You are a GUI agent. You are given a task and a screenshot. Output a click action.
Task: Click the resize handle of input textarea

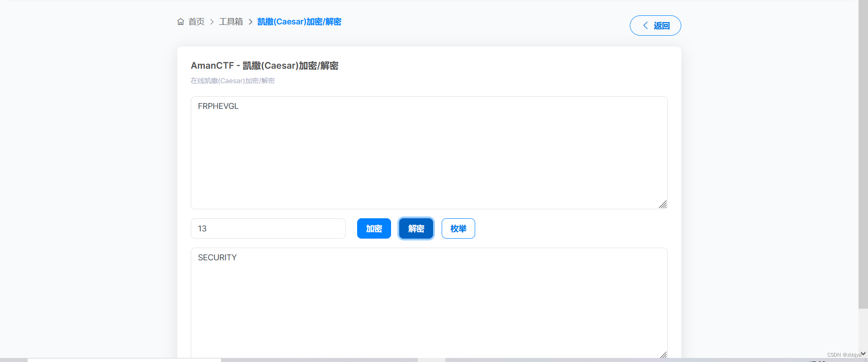pos(663,204)
